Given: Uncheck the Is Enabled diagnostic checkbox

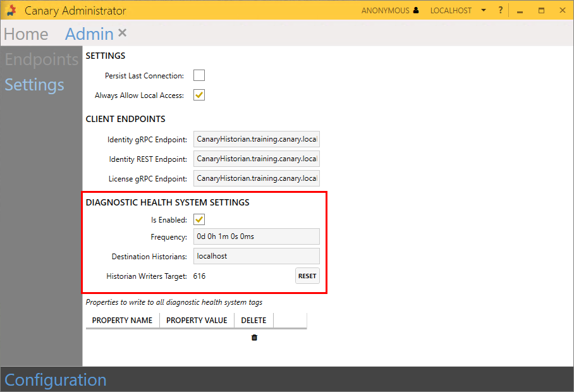Looking at the screenshot, I should coord(199,220).
